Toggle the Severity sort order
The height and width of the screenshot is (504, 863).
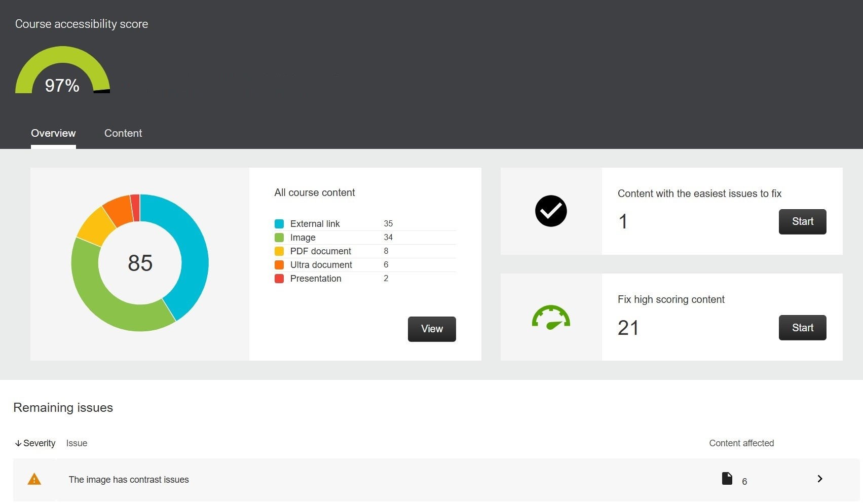(35, 443)
